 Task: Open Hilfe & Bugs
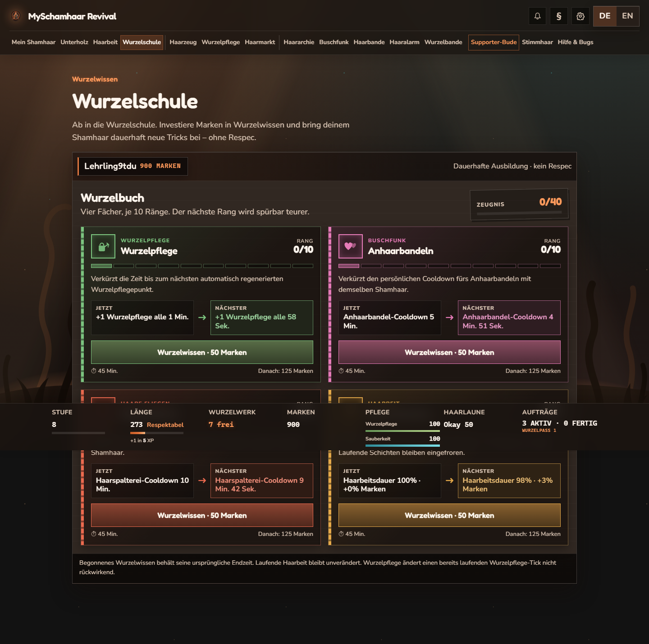click(x=576, y=42)
